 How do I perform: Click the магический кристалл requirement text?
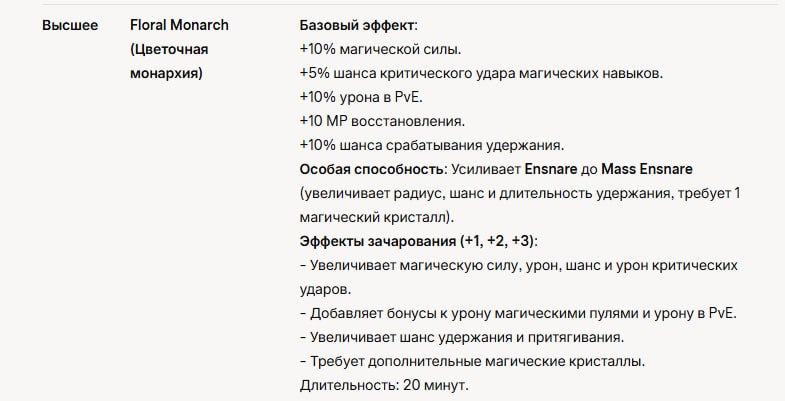(x=377, y=217)
